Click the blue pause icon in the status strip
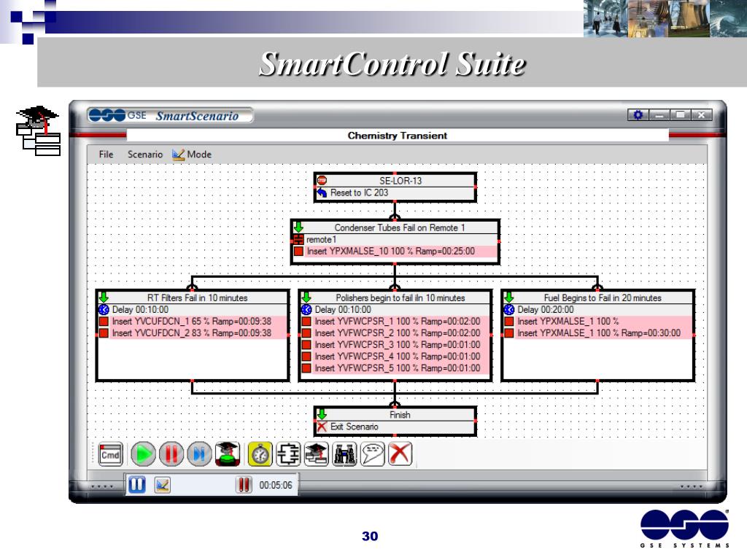The image size is (747, 560). point(136,485)
